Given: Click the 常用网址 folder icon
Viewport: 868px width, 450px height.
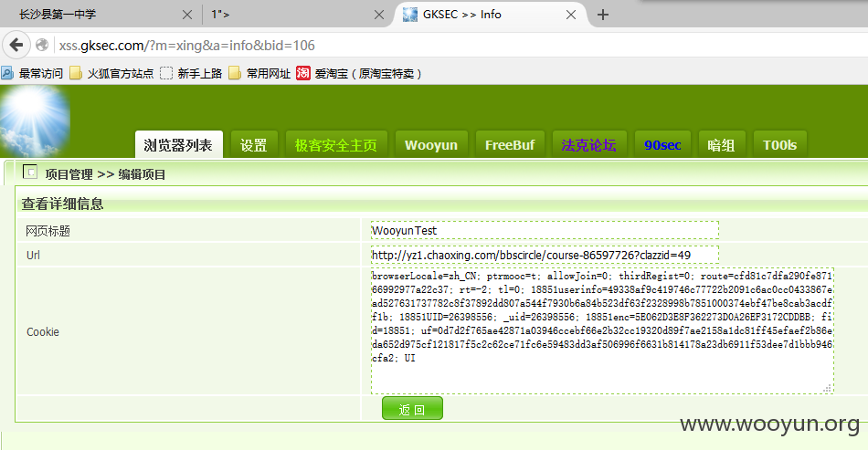Looking at the screenshot, I should coord(235,73).
